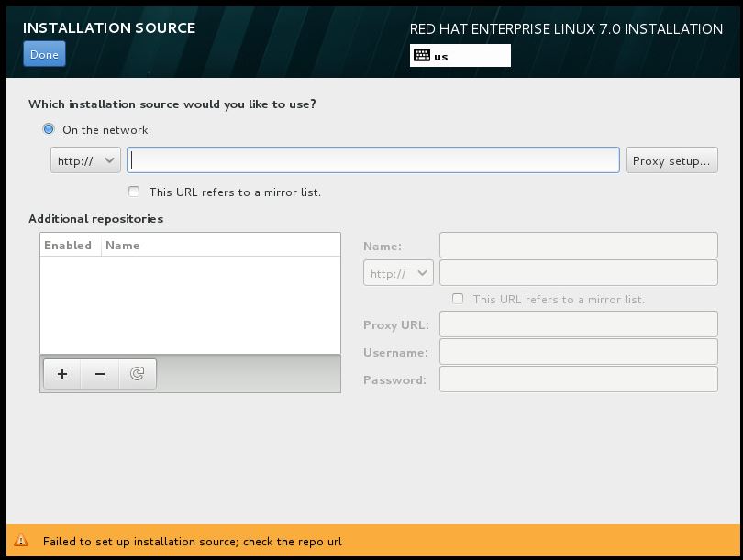Click the installation source URL field

point(373,160)
